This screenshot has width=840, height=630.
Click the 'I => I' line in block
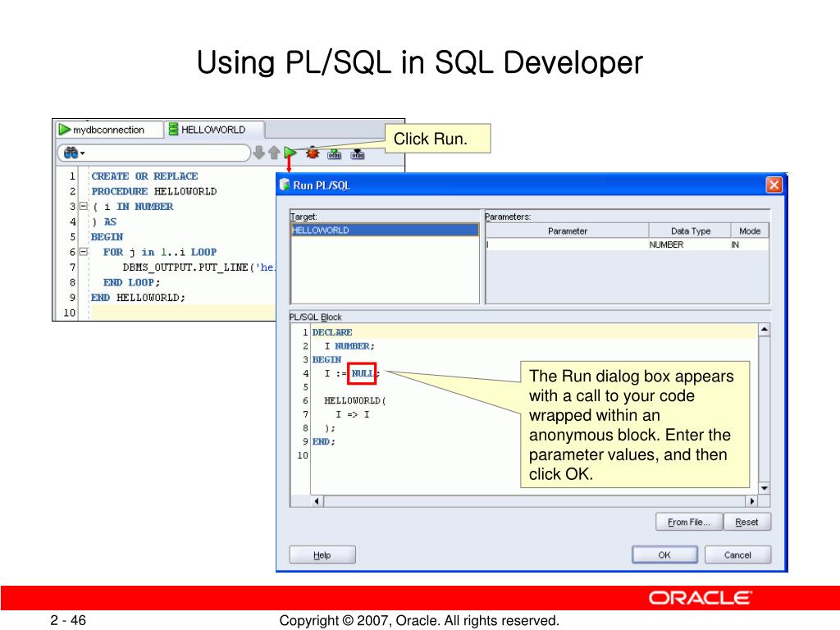352,414
